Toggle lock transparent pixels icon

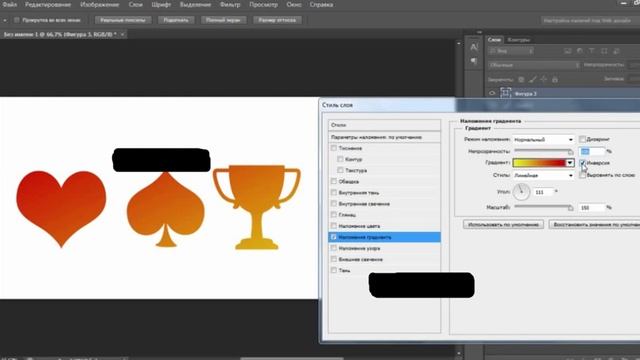pyautogui.click(x=521, y=79)
